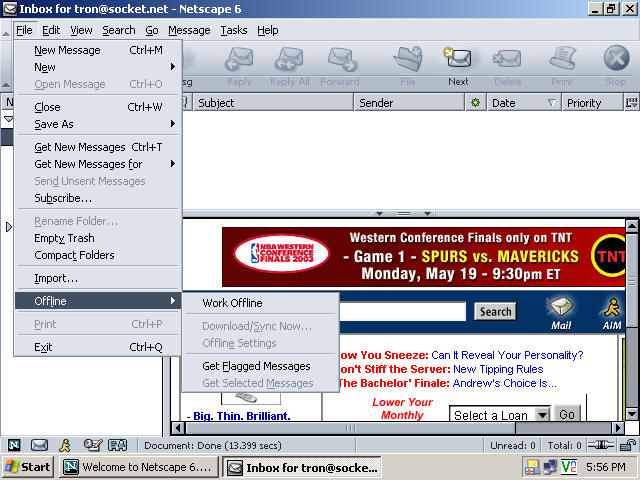
Task: Select Get New Messages menu item
Action: [98, 147]
